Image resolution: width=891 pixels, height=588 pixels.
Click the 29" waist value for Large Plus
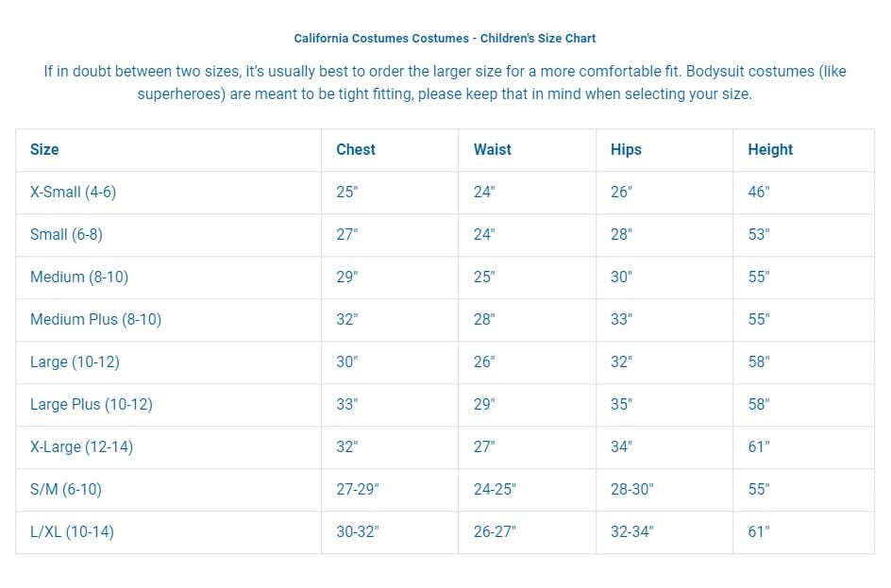[x=484, y=405]
